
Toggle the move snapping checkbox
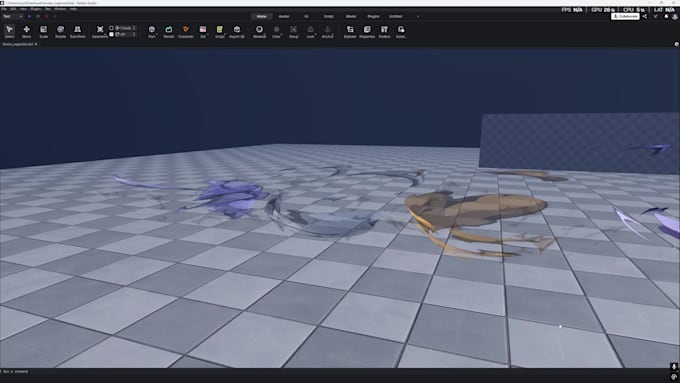(111, 28)
